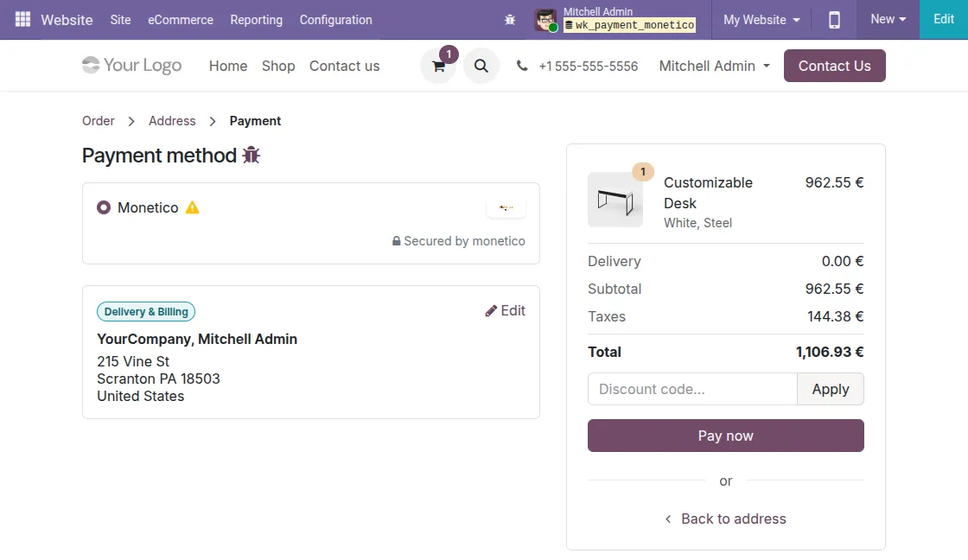
Task: Open the shopping cart icon
Action: point(439,66)
